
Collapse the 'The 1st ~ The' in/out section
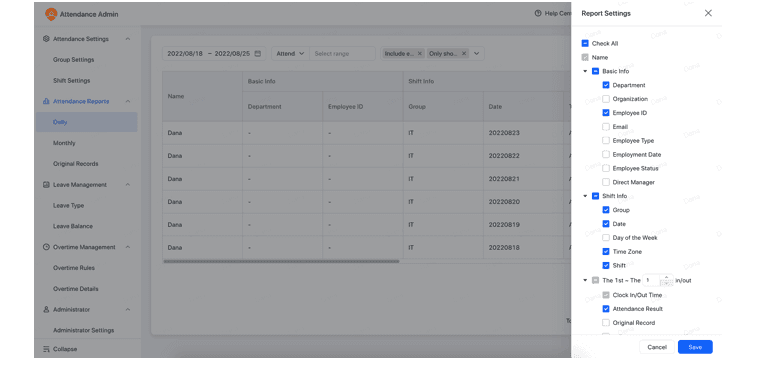(585, 280)
